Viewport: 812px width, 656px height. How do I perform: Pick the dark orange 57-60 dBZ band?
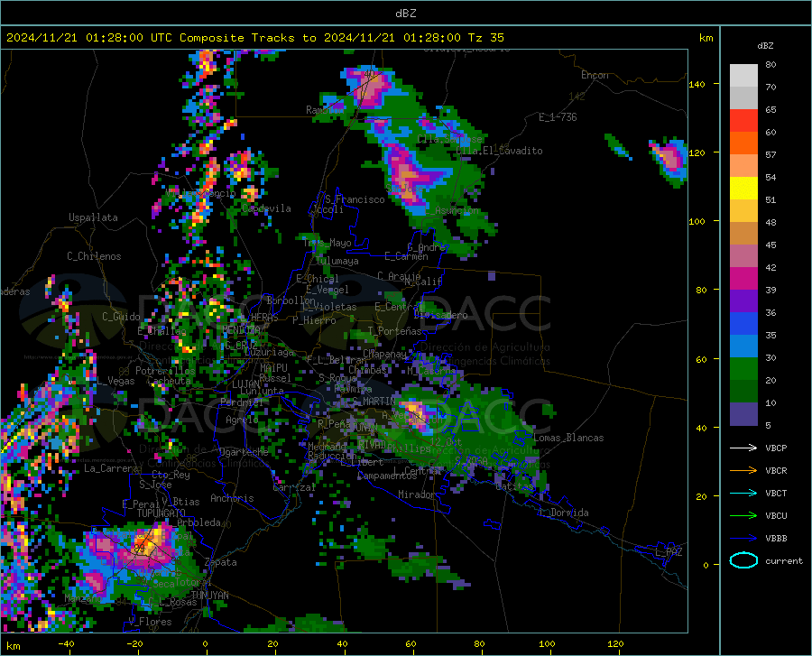743,143
